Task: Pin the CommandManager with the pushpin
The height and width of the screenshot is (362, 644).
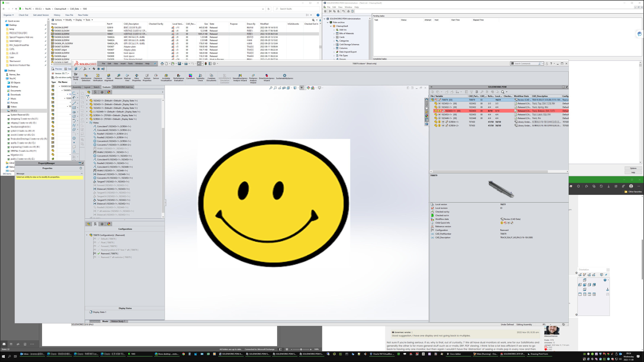Action: tap(155, 64)
